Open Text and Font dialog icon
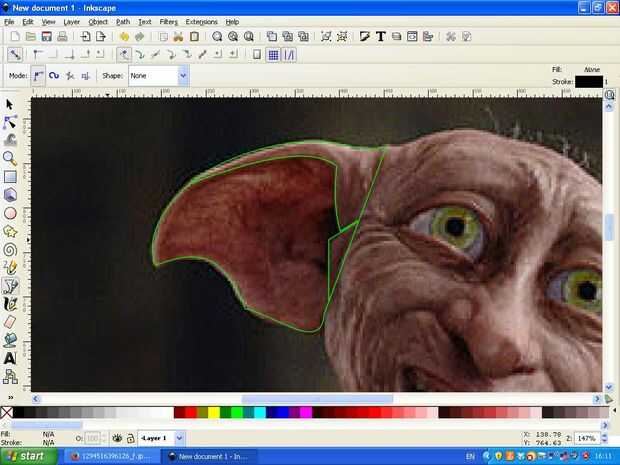The height and width of the screenshot is (465, 620). (381, 37)
